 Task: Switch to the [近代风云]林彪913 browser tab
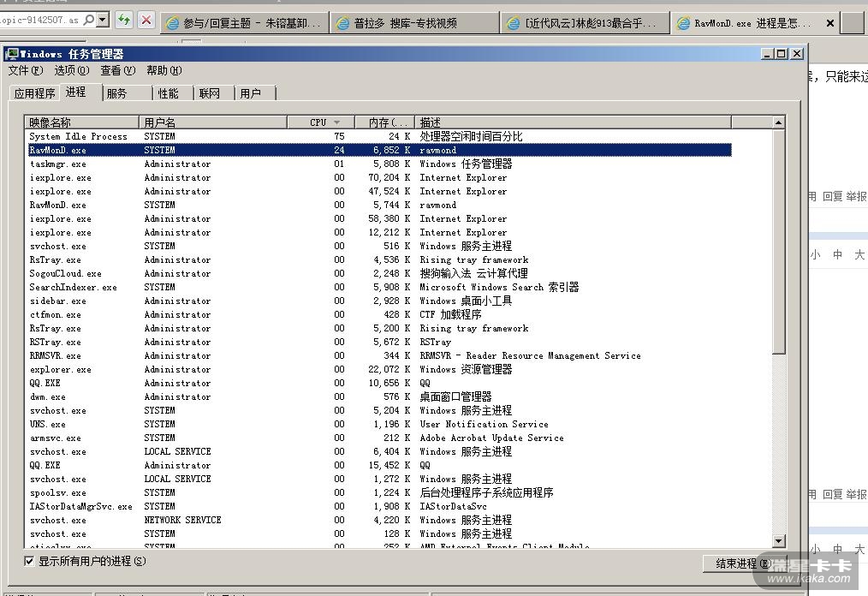(585, 23)
